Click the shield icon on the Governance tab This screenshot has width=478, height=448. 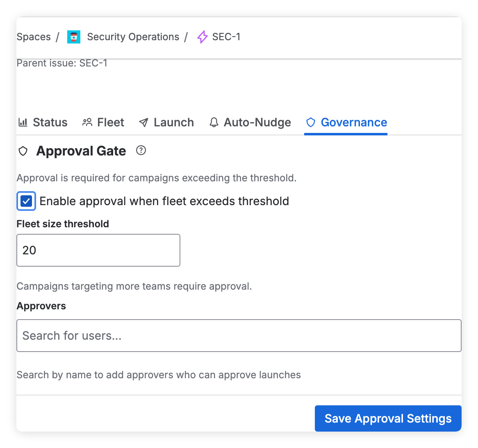pos(311,122)
